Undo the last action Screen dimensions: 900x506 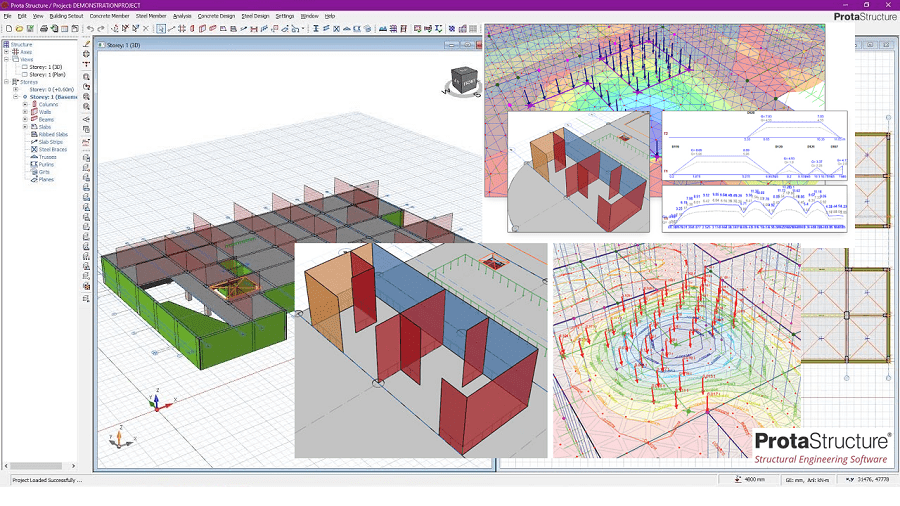[x=90, y=29]
